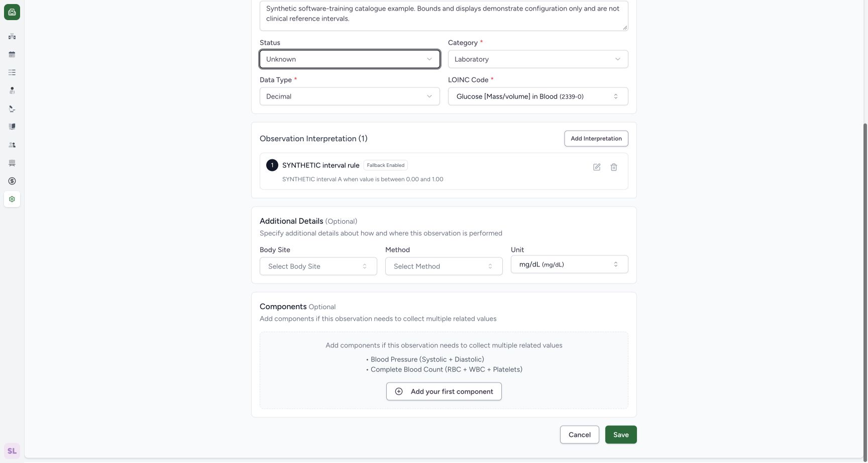Click the Fallback Enabled badge
Viewport: 868px width, 463px height.
click(x=386, y=165)
